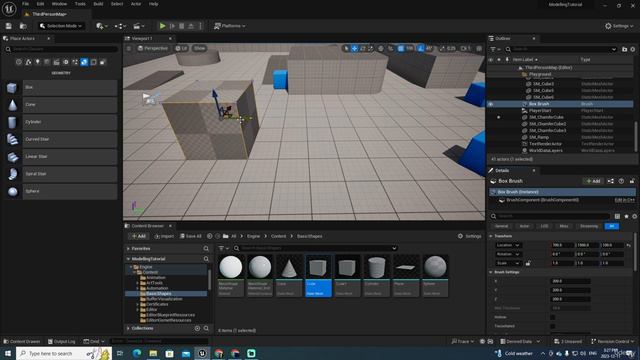Collapse the Transform section
Image resolution: width=640 pixels, height=360 pixels.
(491, 236)
